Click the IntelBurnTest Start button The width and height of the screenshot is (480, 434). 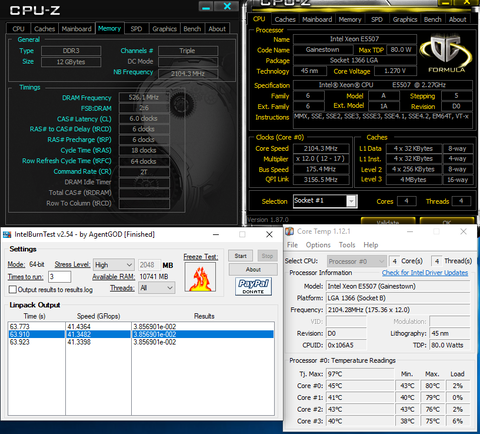(x=240, y=256)
